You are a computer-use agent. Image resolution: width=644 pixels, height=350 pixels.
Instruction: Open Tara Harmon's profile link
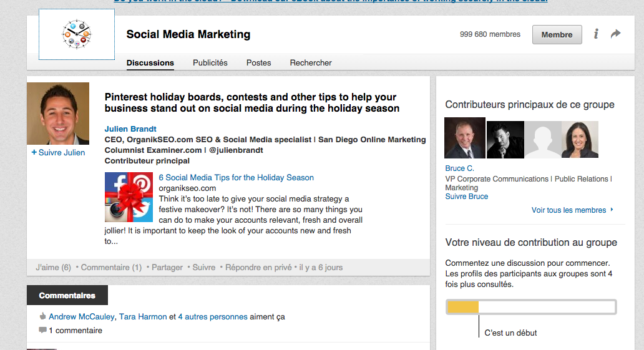(x=143, y=317)
